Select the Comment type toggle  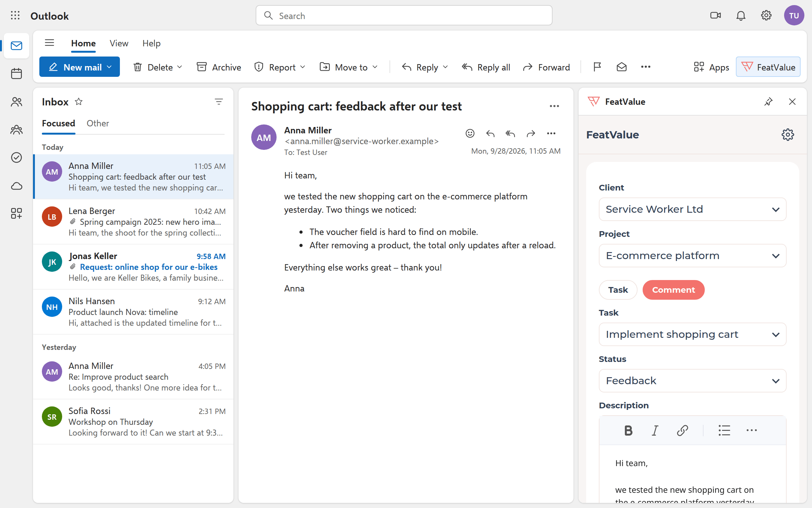(x=673, y=290)
